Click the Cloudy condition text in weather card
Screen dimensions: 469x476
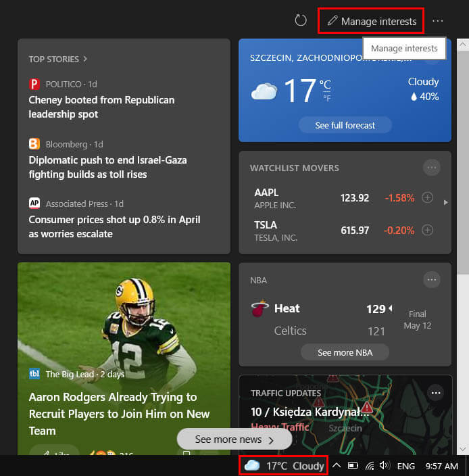point(423,82)
